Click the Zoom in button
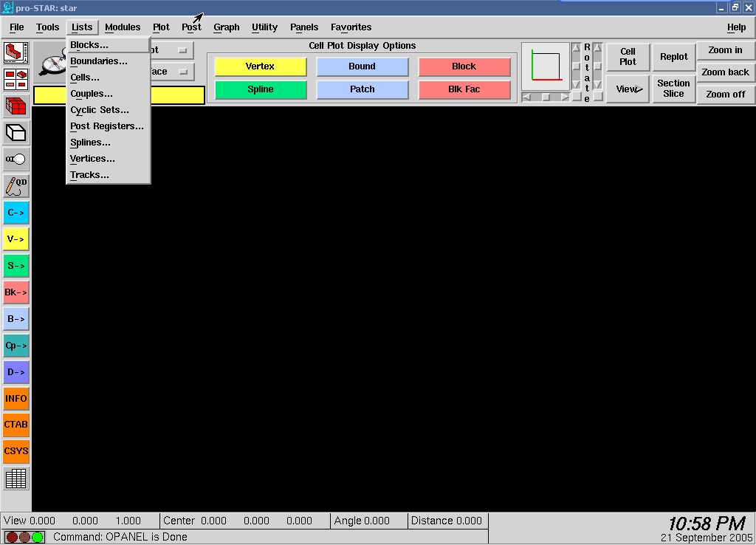The width and height of the screenshot is (756, 545). point(725,50)
